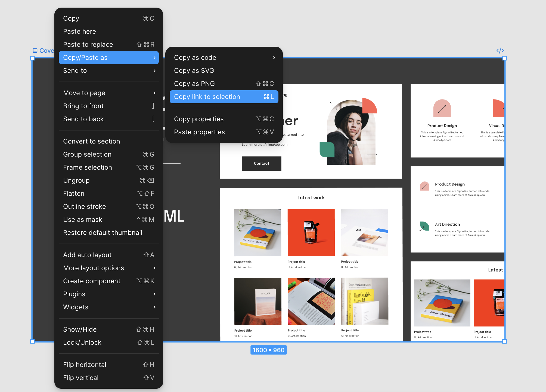
Task: Click the frame icon beside the Cover label
Action: (x=35, y=50)
